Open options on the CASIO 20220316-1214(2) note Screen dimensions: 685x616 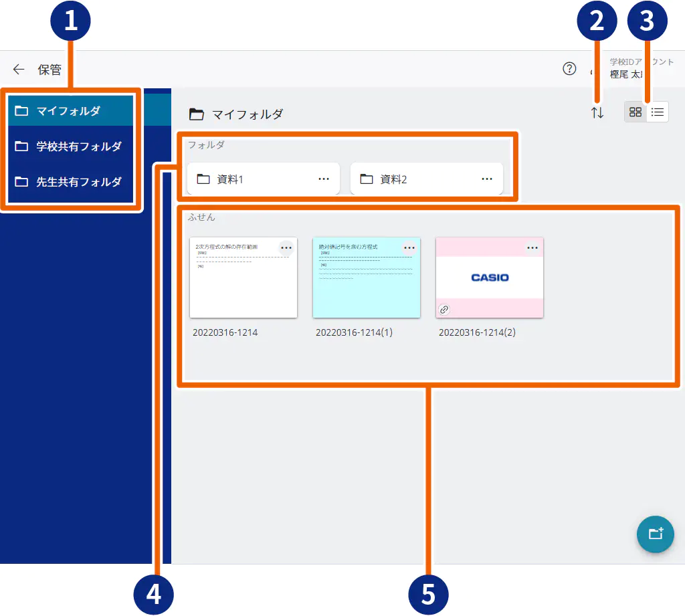pyautogui.click(x=532, y=248)
